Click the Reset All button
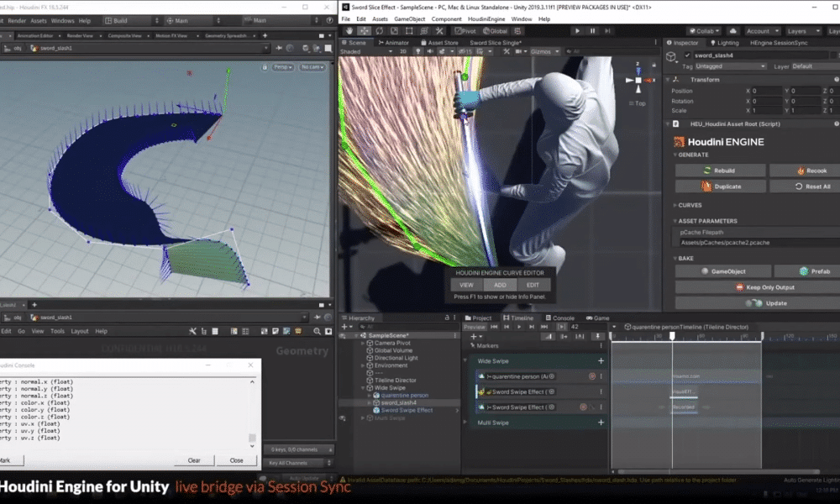 pyautogui.click(x=805, y=186)
